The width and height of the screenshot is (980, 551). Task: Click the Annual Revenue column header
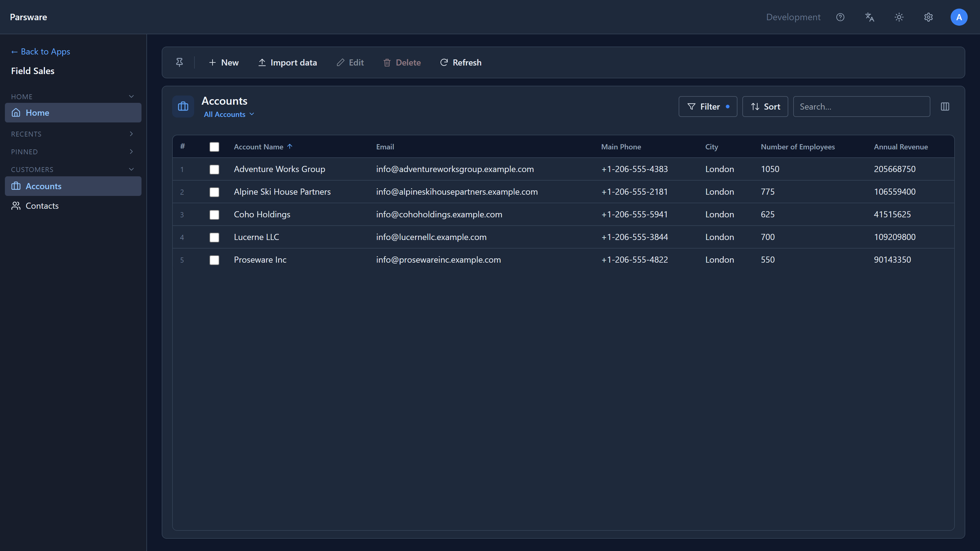pos(901,146)
